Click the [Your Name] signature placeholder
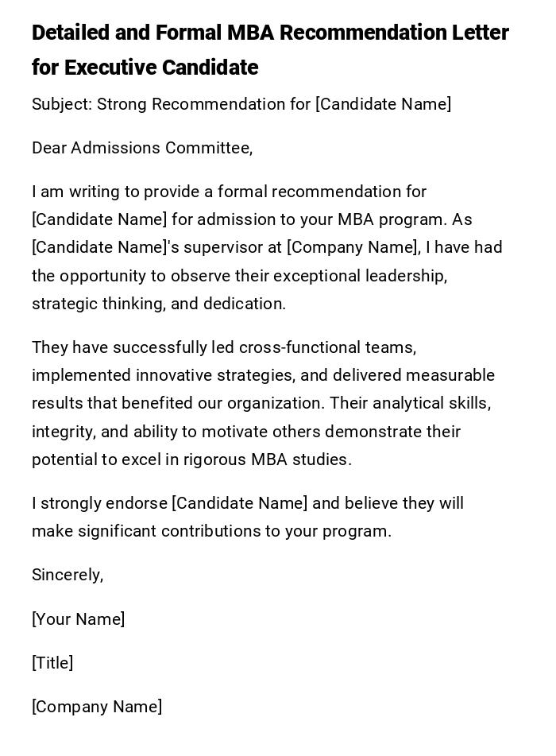This screenshot has height=756, width=556. (x=78, y=619)
